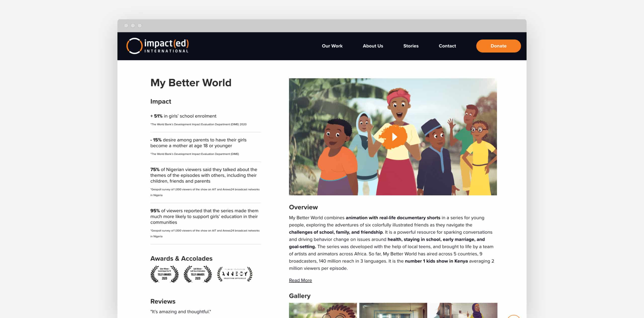This screenshot has height=318, width=644.
Task: Select the Telly Awards 2020 Gold Winner laurel
Action: click(x=198, y=274)
